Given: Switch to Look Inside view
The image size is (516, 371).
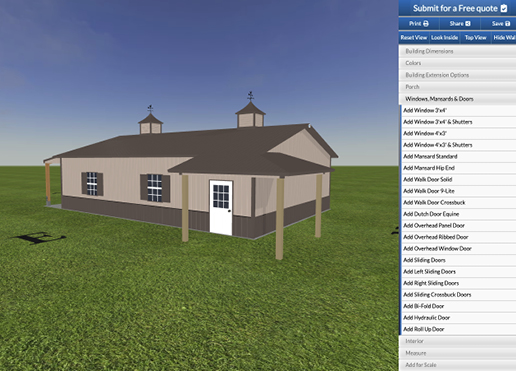Looking at the screenshot, I should click(x=444, y=38).
